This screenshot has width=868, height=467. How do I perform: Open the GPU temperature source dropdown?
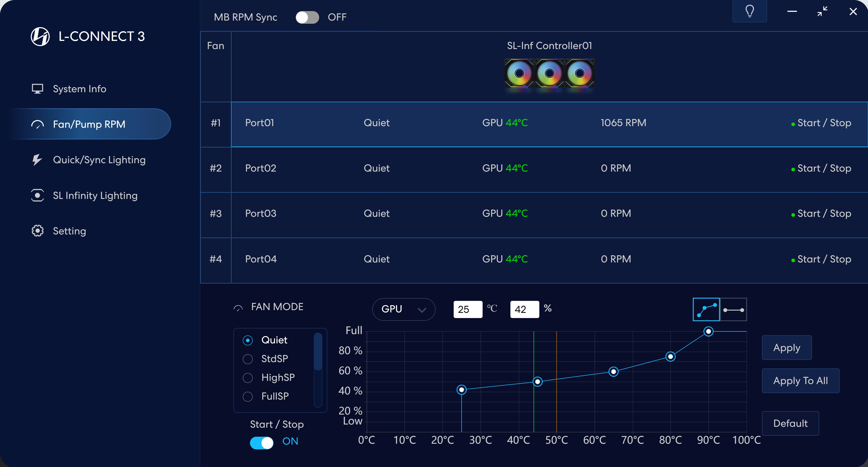pyautogui.click(x=404, y=309)
